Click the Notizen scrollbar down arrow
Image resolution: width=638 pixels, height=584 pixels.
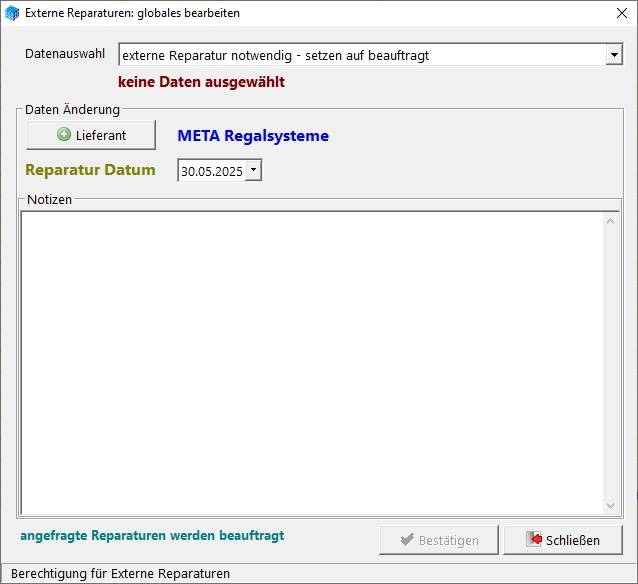click(611, 506)
